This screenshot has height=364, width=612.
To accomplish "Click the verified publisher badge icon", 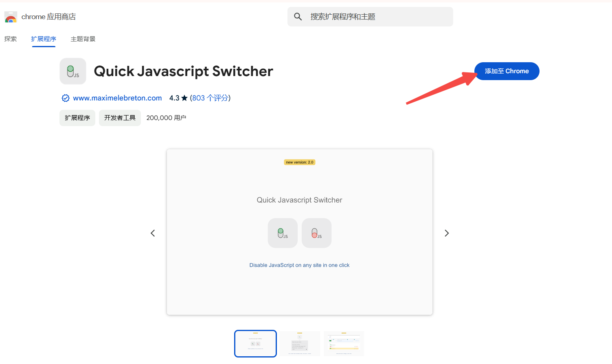I will tap(66, 98).
